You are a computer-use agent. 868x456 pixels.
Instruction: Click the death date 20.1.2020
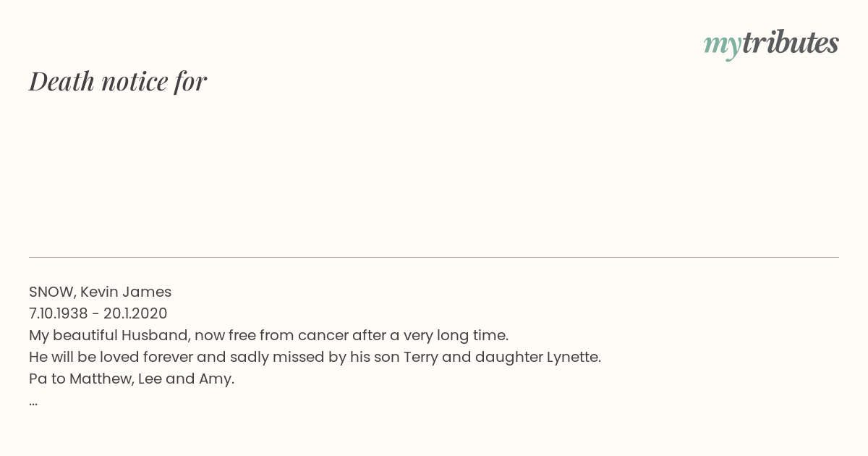[135, 313]
